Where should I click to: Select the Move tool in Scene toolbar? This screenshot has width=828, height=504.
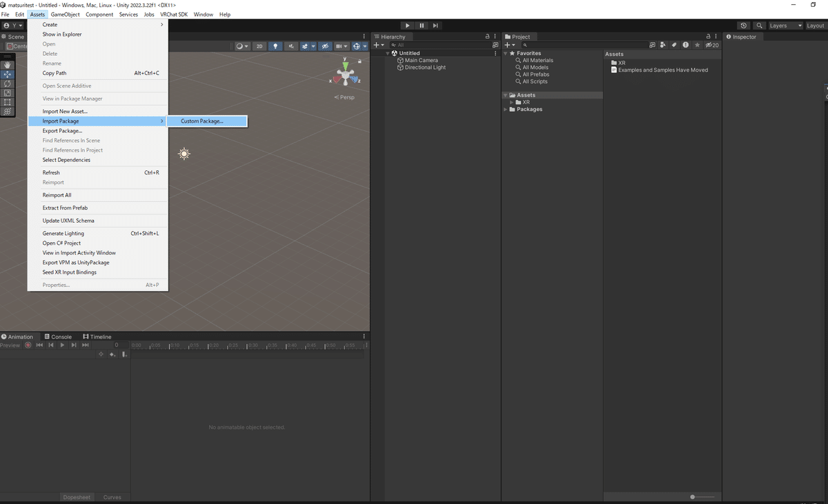pos(8,74)
